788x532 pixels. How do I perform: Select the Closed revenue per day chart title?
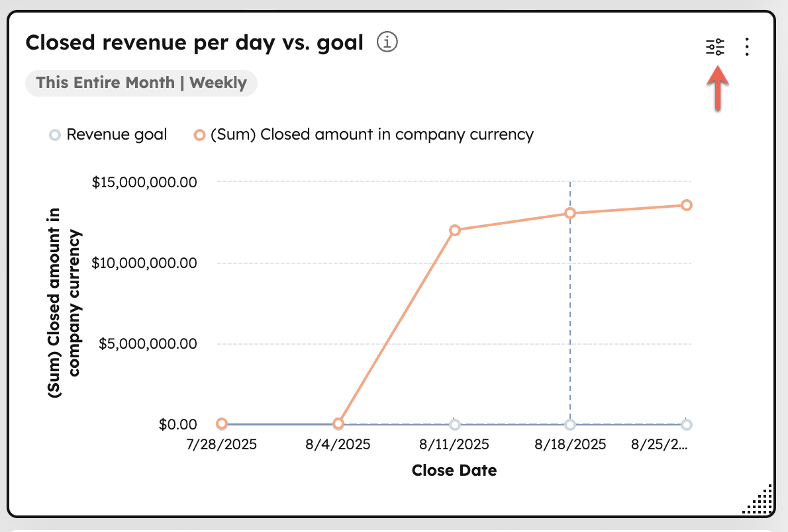[x=194, y=42]
